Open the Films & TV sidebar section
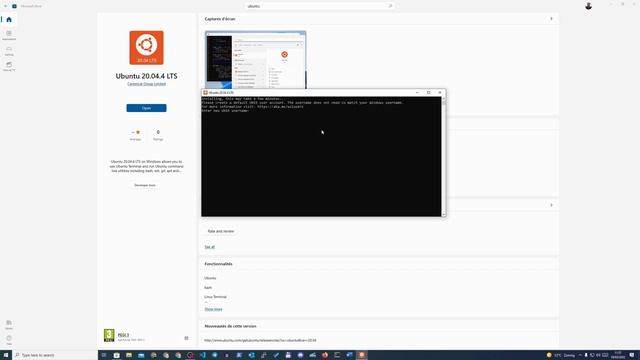The height and width of the screenshot is (360, 640). click(x=9, y=66)
